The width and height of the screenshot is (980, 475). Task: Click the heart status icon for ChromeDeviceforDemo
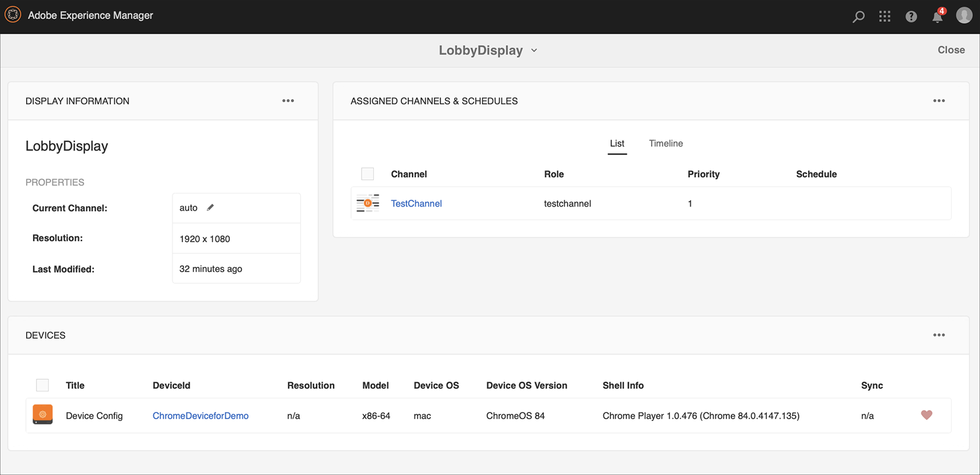pyautogui.click(x=927, y=415)
